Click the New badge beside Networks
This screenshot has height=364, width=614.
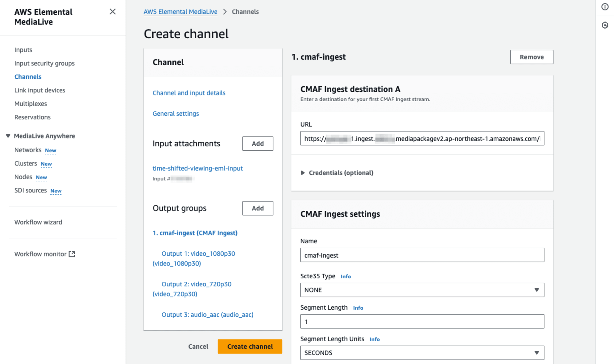(51, 150)
